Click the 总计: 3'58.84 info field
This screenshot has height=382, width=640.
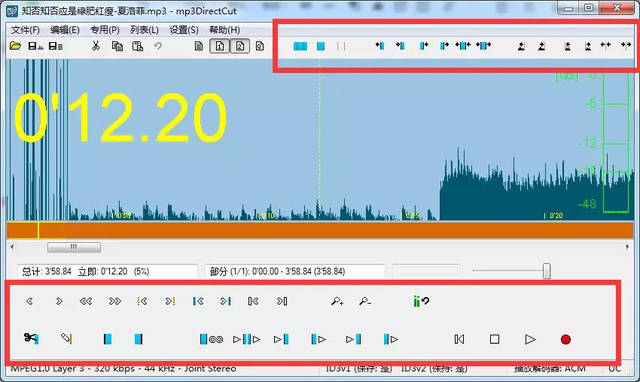[x=107, y=271]
